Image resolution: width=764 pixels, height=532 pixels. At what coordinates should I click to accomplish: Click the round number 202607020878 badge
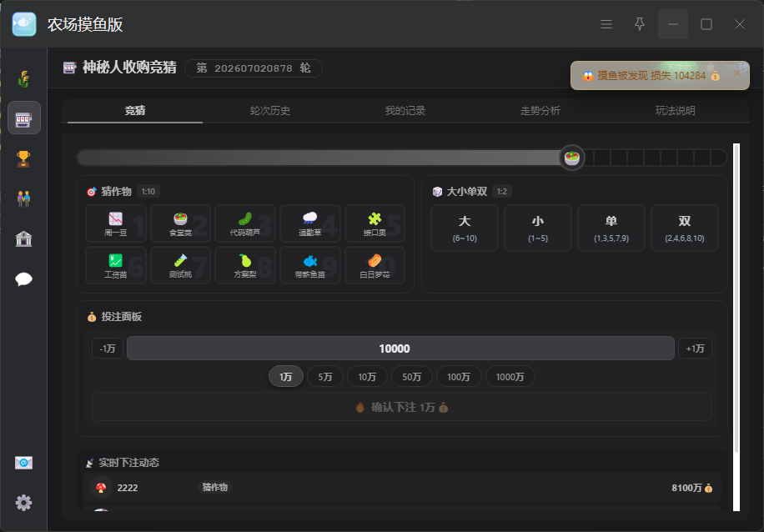pyautogui.click(x=254, y=68)
